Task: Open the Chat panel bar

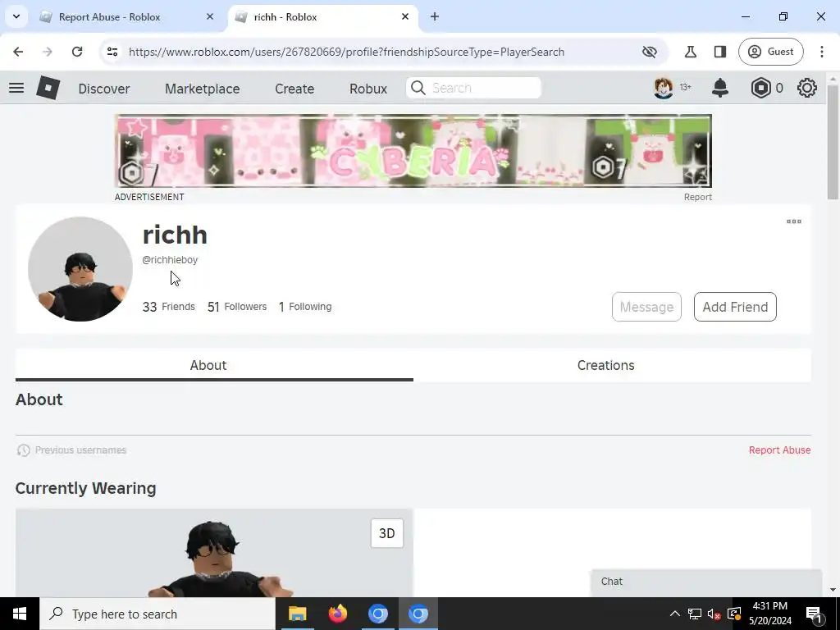Action: 706,582
